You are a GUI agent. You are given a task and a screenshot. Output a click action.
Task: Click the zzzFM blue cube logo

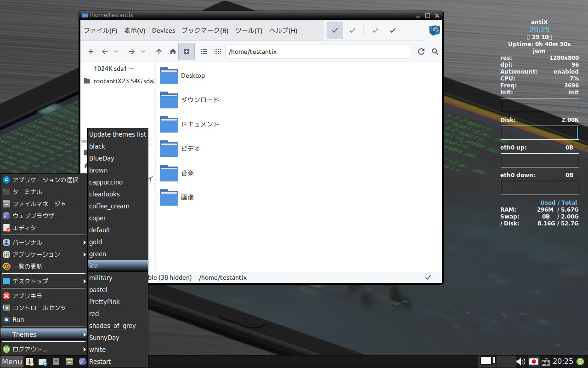point(434,30)
